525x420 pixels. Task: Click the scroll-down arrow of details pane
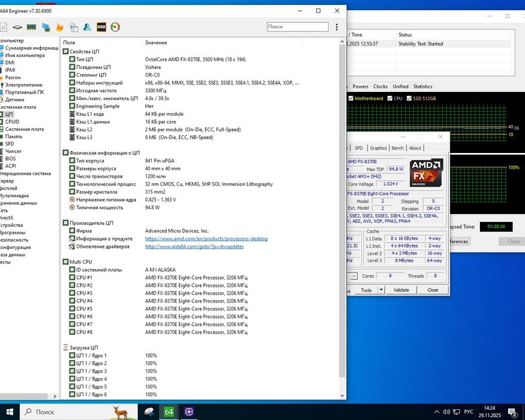(342, 395)
